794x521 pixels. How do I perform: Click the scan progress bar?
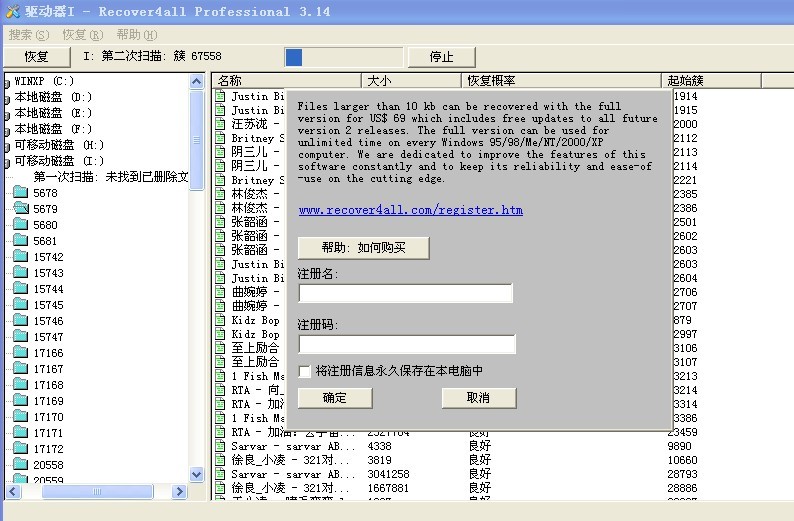344,57
